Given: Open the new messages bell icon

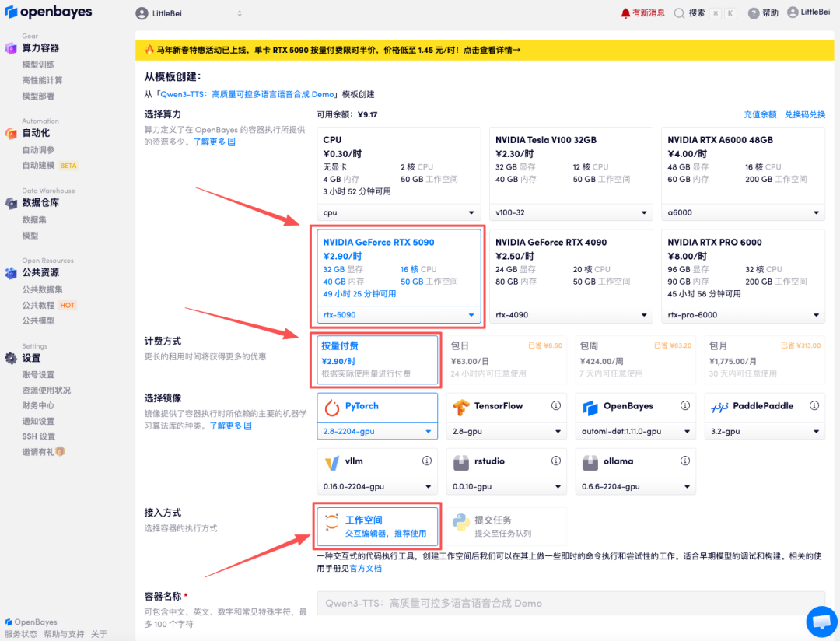Looking at the screenshot, I should coord(625,13).
